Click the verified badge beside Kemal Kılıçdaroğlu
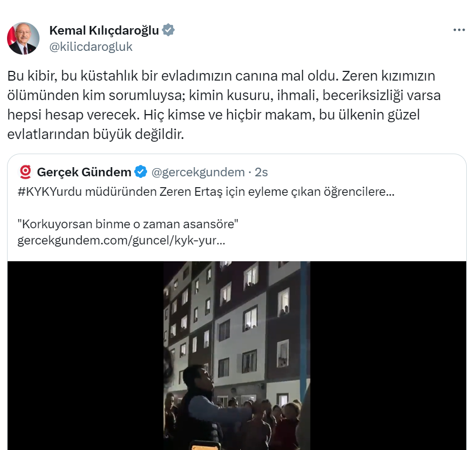 tap(168, 30)
